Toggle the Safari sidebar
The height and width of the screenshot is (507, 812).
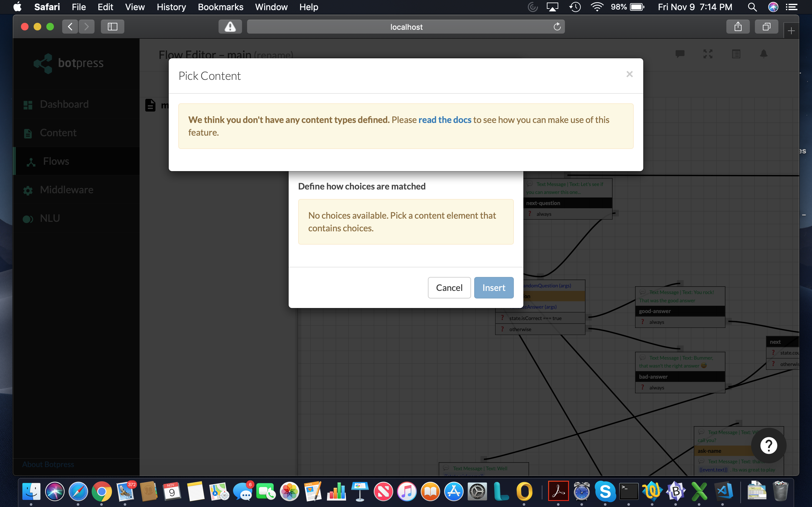tap(112, 27)
